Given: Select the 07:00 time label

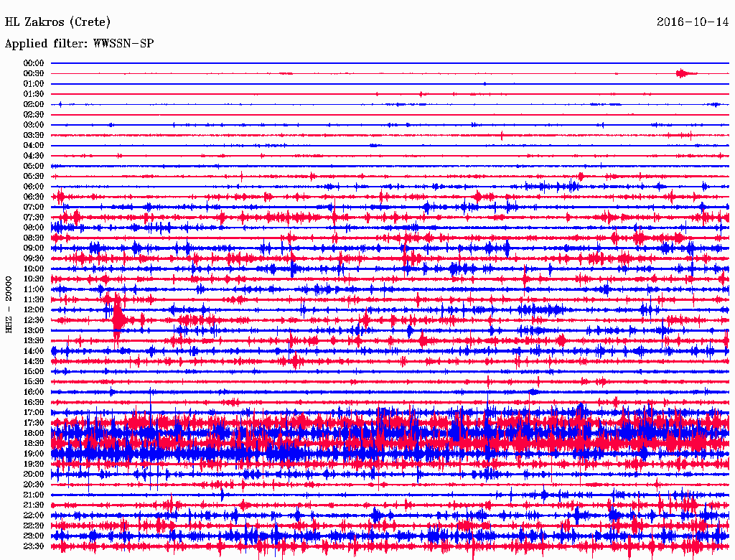Looking at the screenshot, I should (34, 207).
